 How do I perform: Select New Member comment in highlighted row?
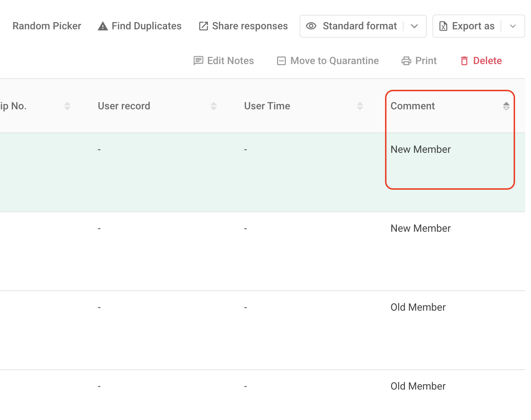coord(421,150)
